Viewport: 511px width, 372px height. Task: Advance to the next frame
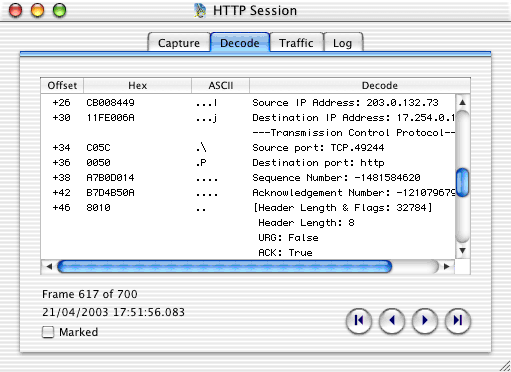[x=425, y=321]
